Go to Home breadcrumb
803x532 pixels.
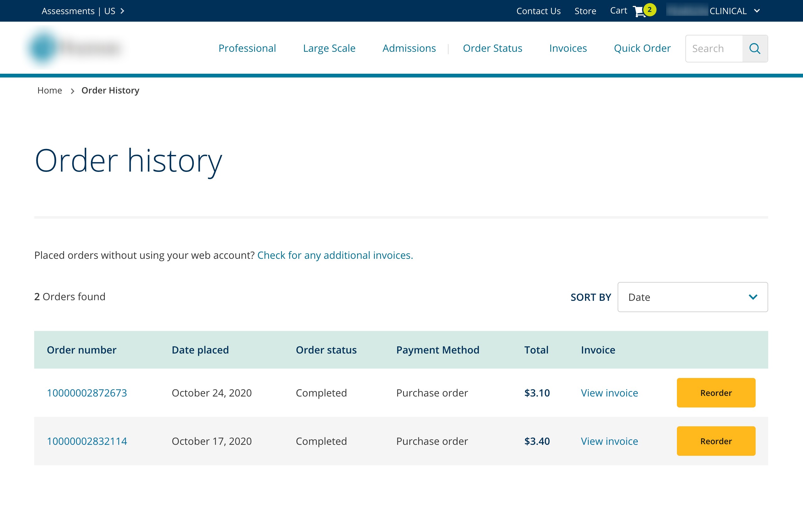pos(50,90)
